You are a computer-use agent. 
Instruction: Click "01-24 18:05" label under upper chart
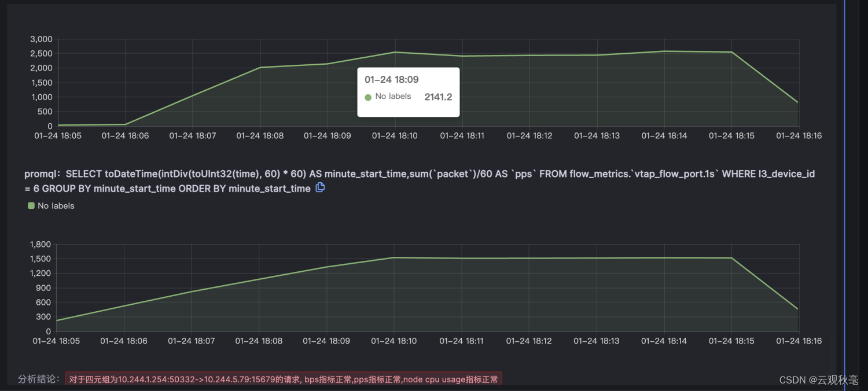click(58, 136)
